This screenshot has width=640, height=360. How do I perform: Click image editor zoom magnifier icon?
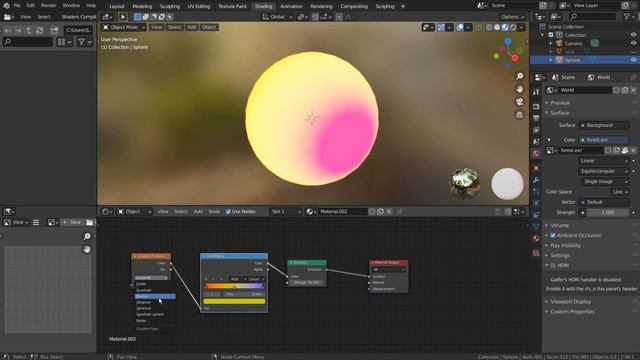coord(87,236)
